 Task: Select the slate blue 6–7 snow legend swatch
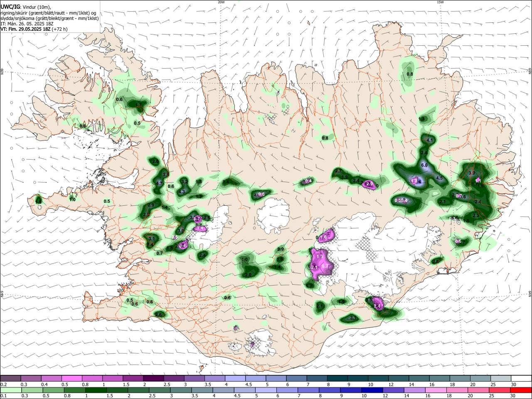[x=297, y=379]
